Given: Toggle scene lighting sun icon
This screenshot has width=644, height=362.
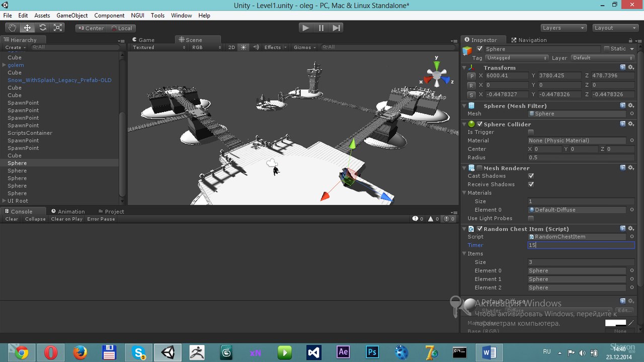Looking at the screenshot, I should pyautogui.click(x=244, y=47).
